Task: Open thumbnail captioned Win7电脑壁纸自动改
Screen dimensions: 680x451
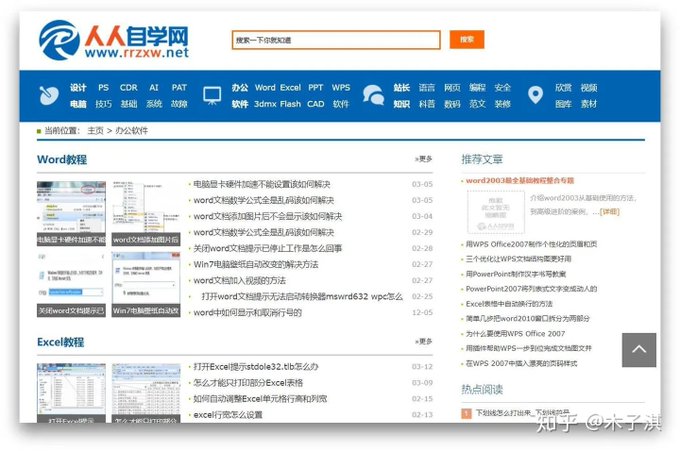Action: pyautogui.click(x=146, y=284)
